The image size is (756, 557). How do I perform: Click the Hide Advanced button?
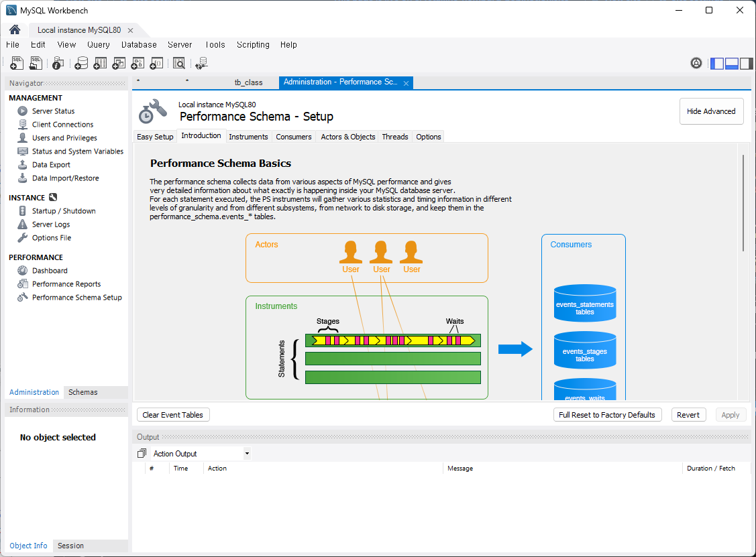pos(711,111)
